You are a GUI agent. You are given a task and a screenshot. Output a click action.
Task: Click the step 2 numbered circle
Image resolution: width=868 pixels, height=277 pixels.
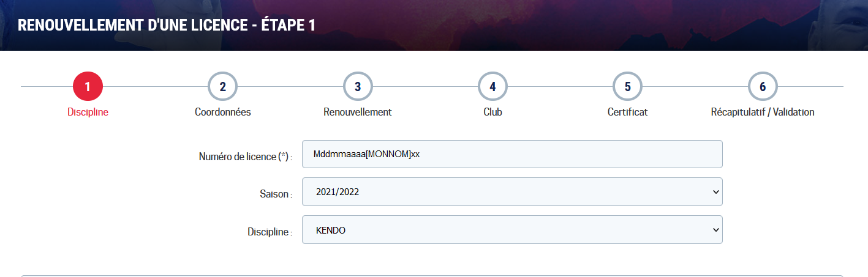click(x=223, y=87)
